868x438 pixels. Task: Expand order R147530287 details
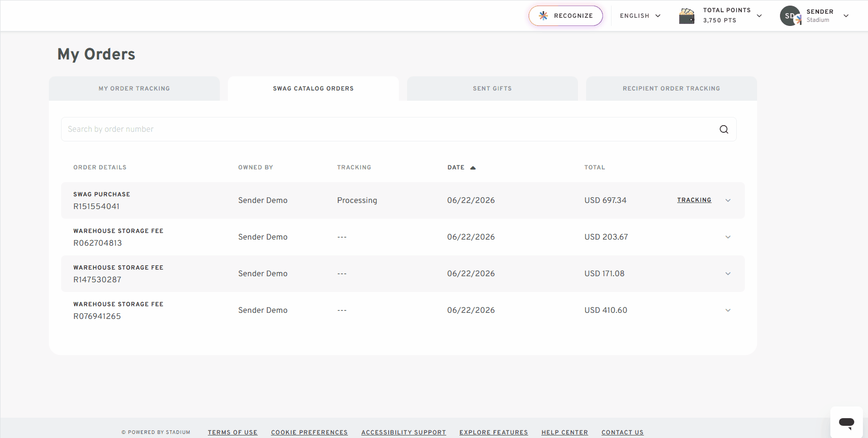click(x=728, y=274)
